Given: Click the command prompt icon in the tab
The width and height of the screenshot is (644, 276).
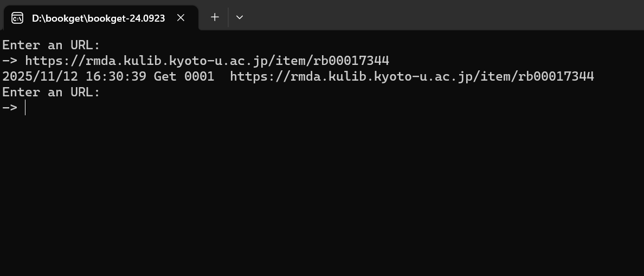Looking at the screenshot, I should tap(17, 18).
